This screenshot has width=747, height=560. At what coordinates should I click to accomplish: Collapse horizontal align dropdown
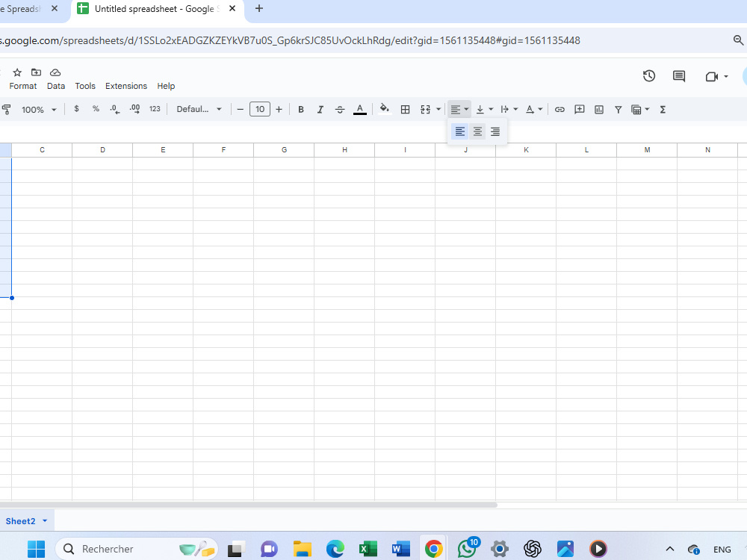point(459,110)
